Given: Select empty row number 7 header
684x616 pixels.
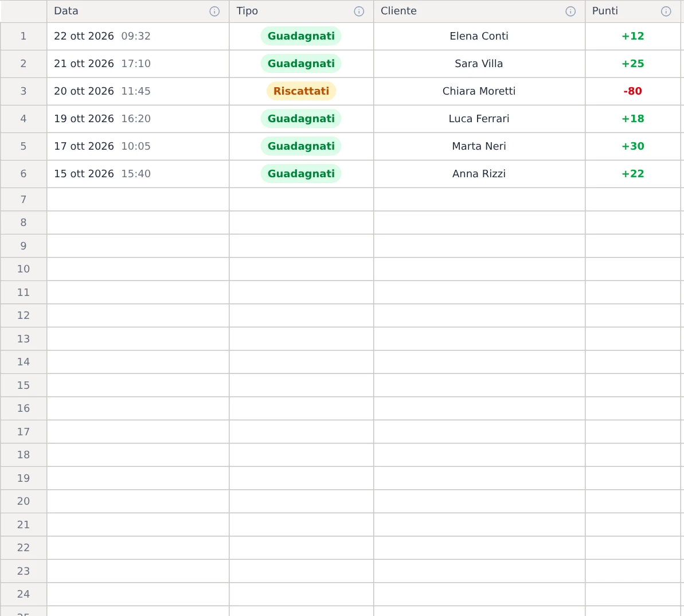Looking at the screenshot, I should tap(24, 200).
